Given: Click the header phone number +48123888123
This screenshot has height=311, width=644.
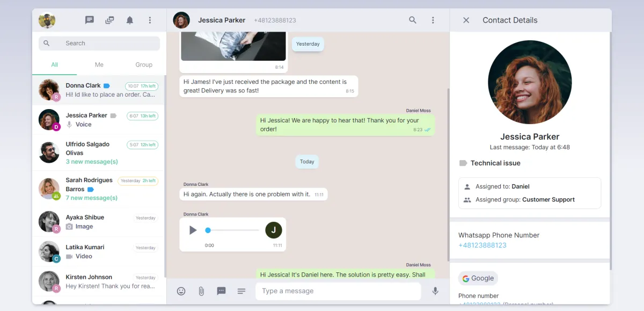Looking at the screenshot, I should tap(275, 20).
